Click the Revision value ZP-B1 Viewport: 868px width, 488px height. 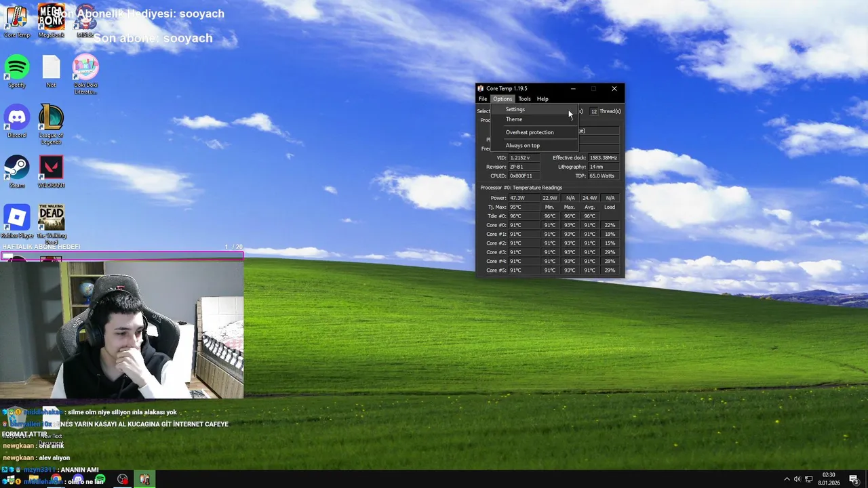[x=524, y=167]
